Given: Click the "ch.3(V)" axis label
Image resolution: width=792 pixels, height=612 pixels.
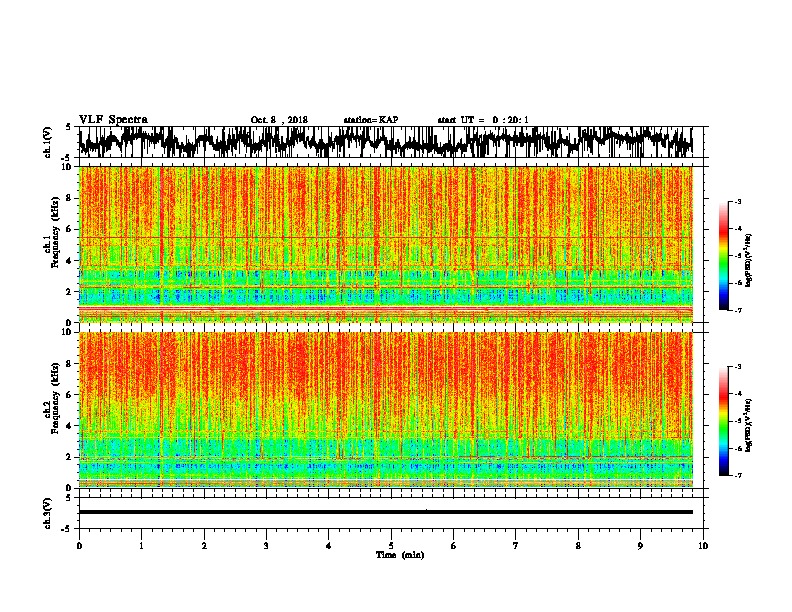Looking at the screenshot, I should pos(48,513).
